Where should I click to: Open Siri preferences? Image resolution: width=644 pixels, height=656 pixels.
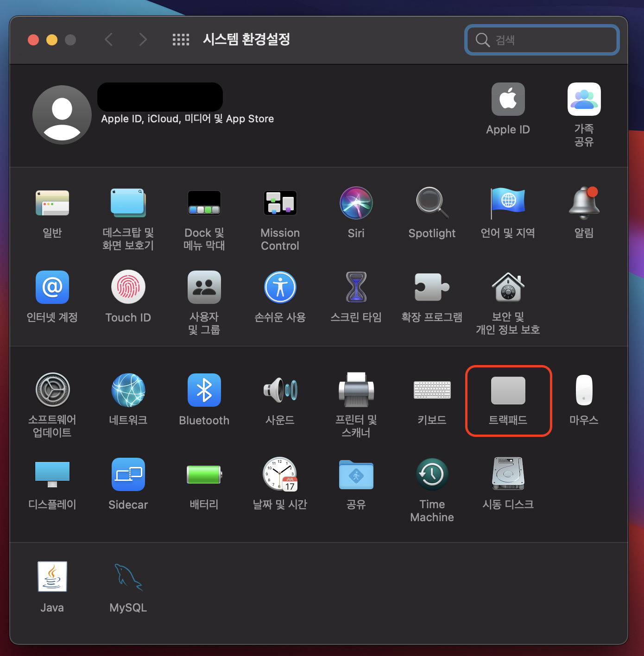click(x=356, y=203)
